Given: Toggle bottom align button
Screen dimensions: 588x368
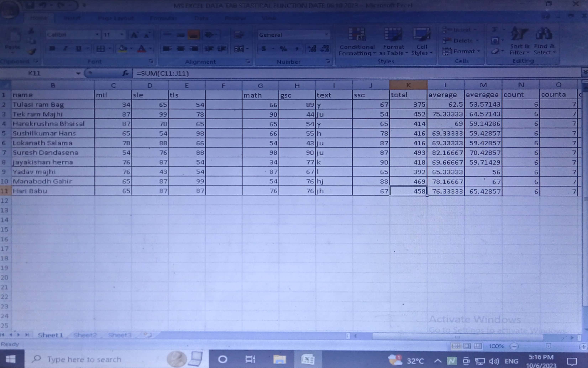Looking at the screenshot, I should 194,35.
